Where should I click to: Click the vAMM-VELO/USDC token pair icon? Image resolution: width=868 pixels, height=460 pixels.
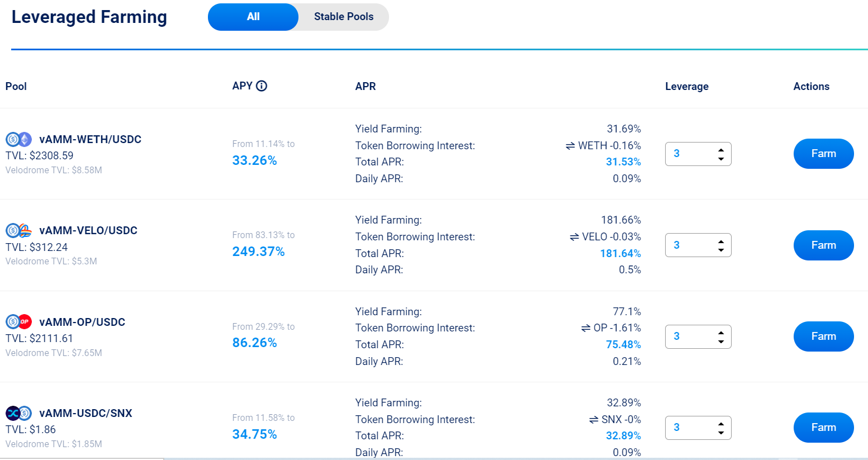pyautogui.click(x=18, y=230)
